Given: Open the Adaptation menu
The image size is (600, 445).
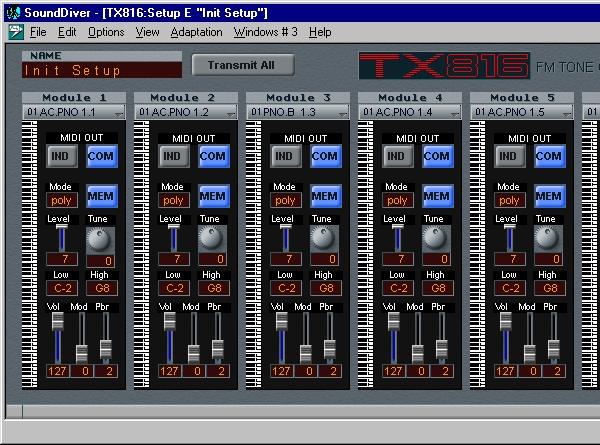Looking at the screenshot, I should click(196, 32).
